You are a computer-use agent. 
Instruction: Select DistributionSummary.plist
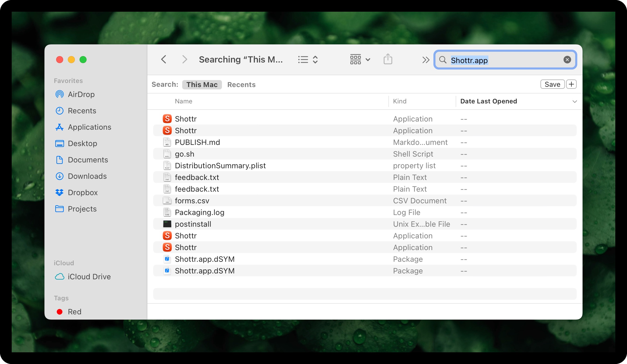coord(365,166)
